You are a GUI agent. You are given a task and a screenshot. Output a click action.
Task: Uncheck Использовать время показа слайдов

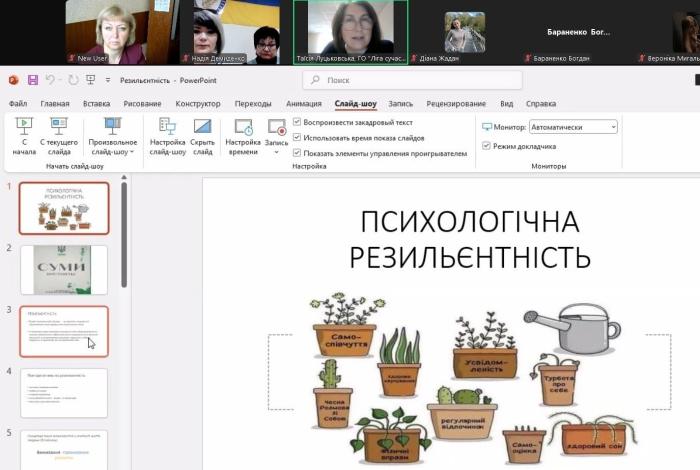[297, 138]
